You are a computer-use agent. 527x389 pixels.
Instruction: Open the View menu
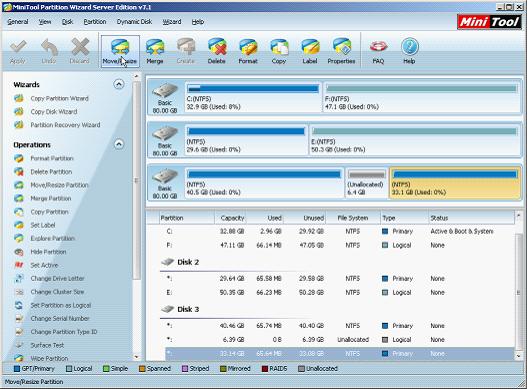tap(45, 22)
